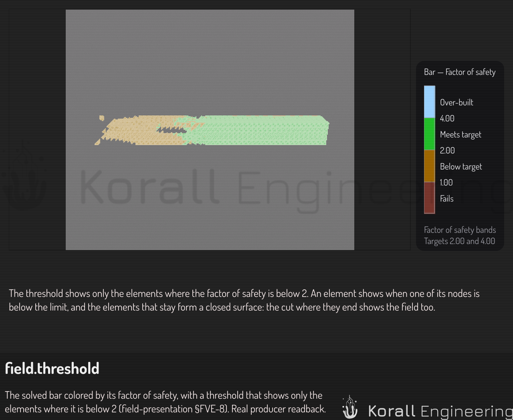Click the 4.00 tick value beside the color bar
Viewport: 513px width, 420px height.
pyautogui.click(x=447, y=118)
